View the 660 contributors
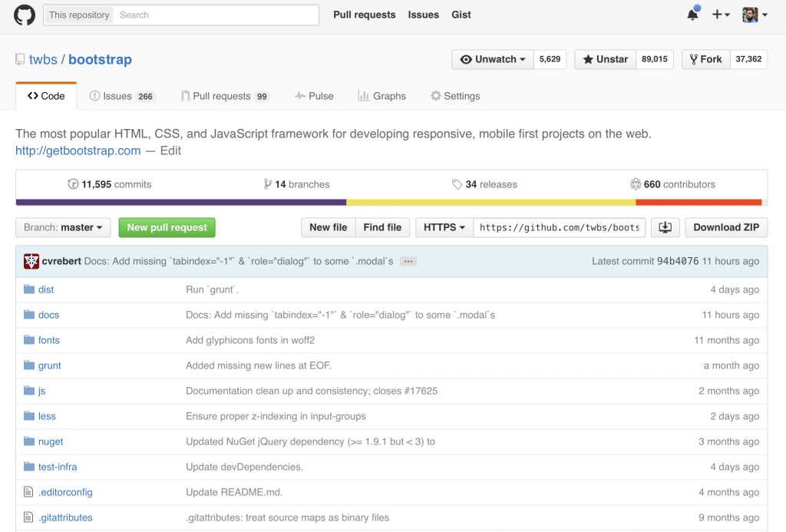This screenshot has width=786, height=532. (x=672, y=184)
